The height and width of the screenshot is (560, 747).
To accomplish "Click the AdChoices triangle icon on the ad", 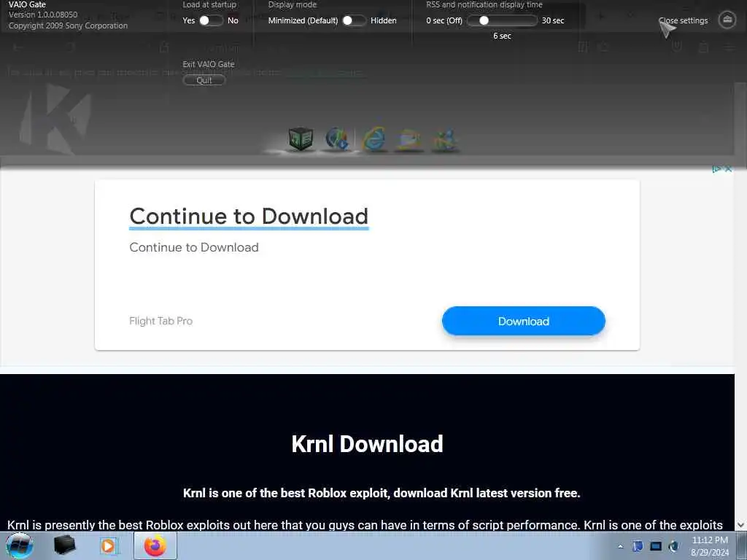I will pos(716,169).
